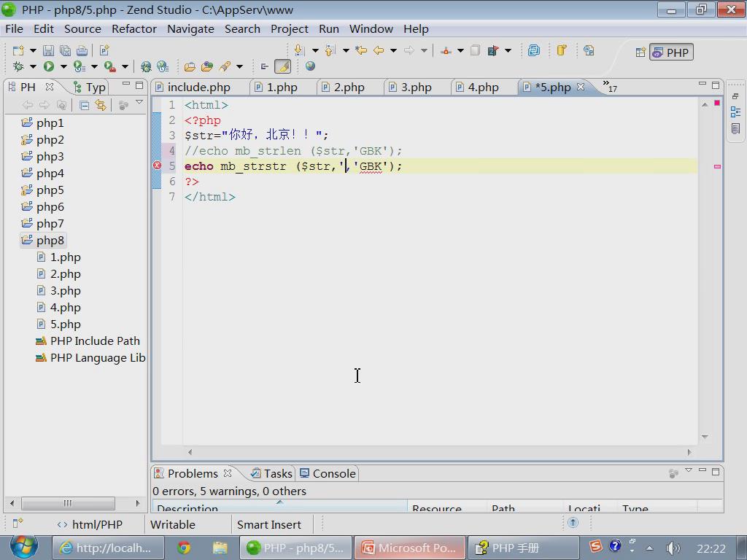The image size is (747, 560).
Task: Open the Next Annotation dropdown arrow
Action: tap(315, 50)
